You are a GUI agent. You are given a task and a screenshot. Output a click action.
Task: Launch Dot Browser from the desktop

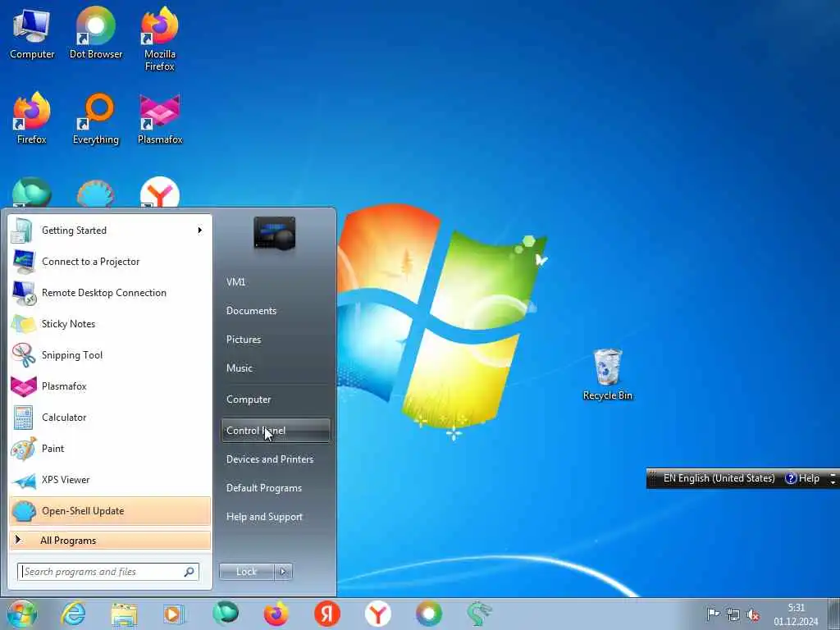tap(96, 34)
